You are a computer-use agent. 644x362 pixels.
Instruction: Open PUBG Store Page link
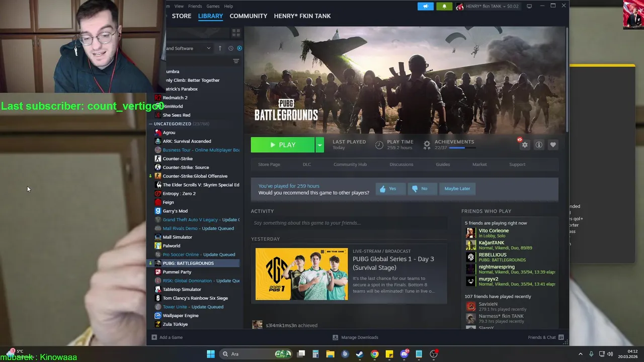click(x=269, y=164)
